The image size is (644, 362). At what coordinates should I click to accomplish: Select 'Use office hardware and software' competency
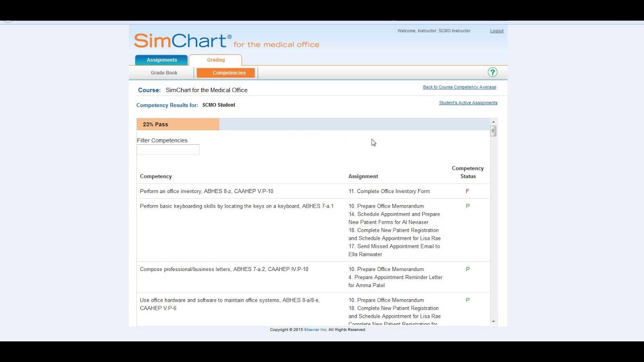pyautogui.click(x=230, y=304)
